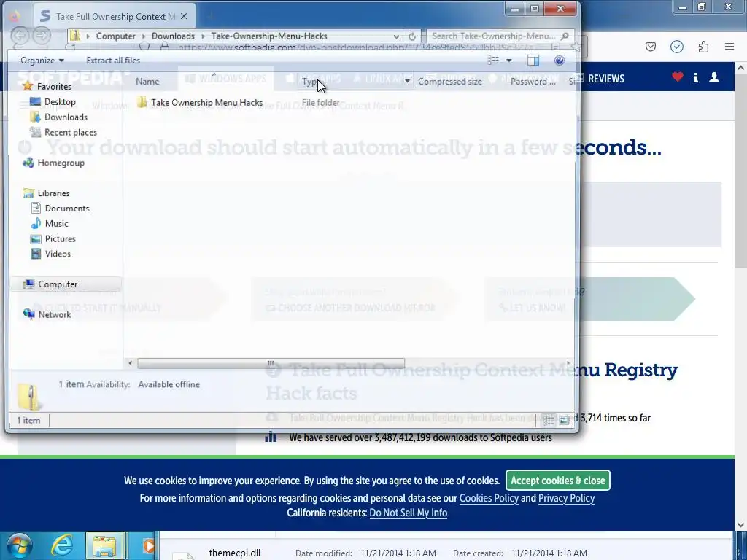Click the media player taskbar icon

point(147,545)
